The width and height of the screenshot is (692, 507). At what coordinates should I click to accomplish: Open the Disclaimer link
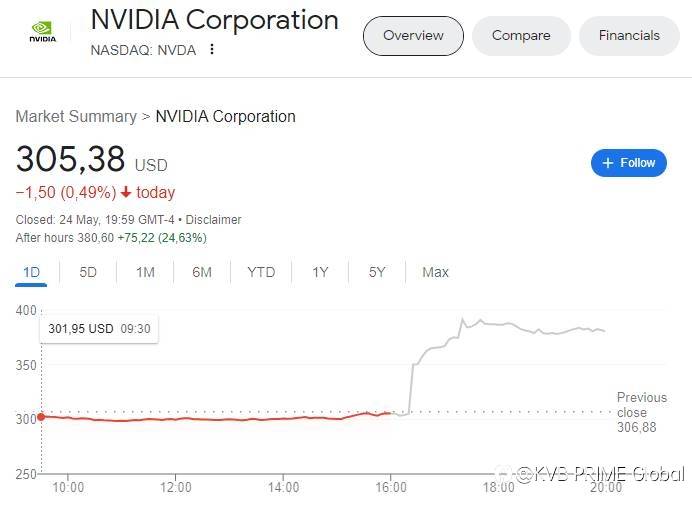212,220
